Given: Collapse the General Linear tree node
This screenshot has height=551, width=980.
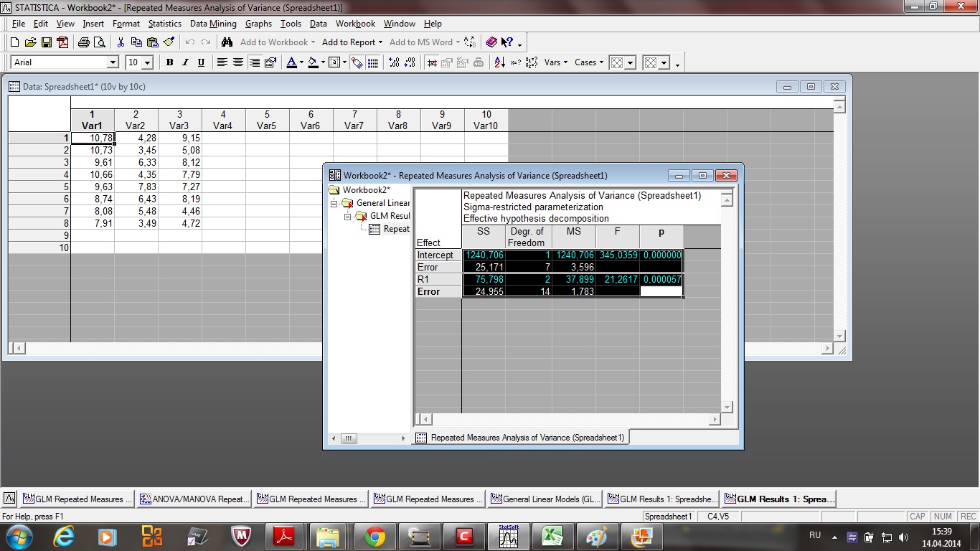Looking at the screenshot, I should [x=334, y=203].
